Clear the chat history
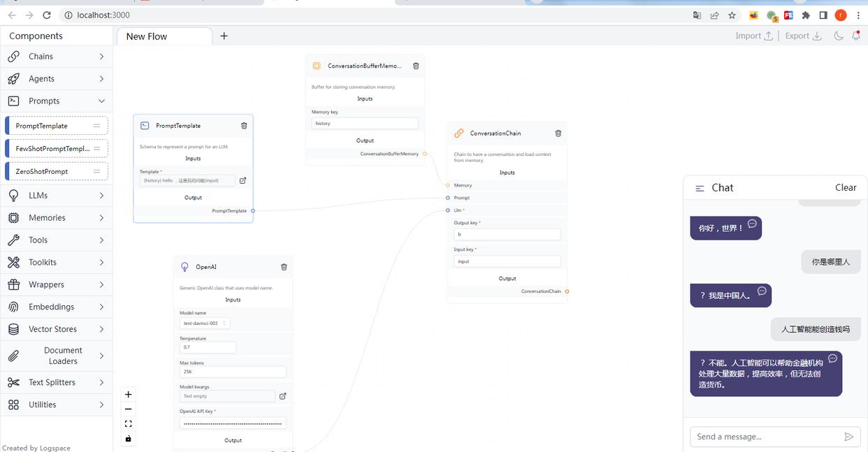Viewport: 868px width, 452px height. 845,187
